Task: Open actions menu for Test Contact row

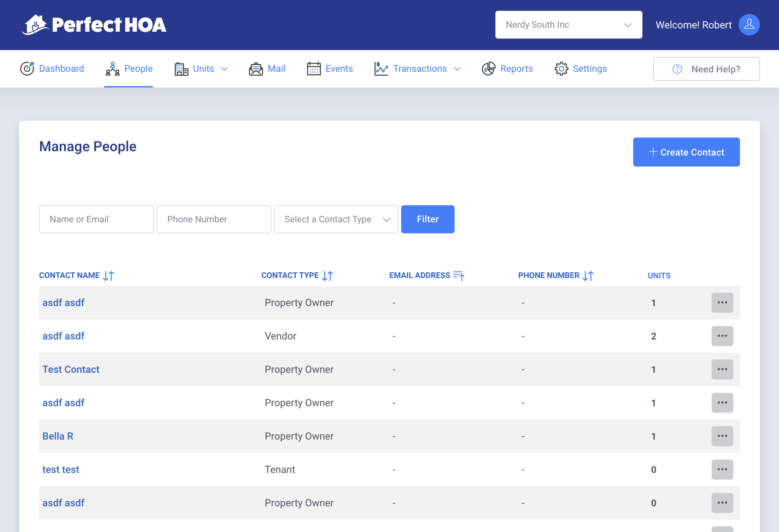Action: [722, 369]
